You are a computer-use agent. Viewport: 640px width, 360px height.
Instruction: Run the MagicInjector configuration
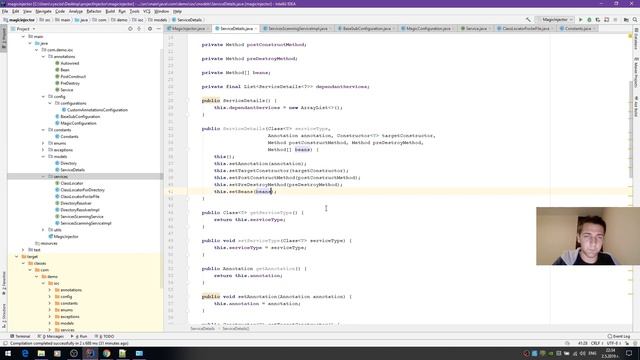click(x=581, y=20)
